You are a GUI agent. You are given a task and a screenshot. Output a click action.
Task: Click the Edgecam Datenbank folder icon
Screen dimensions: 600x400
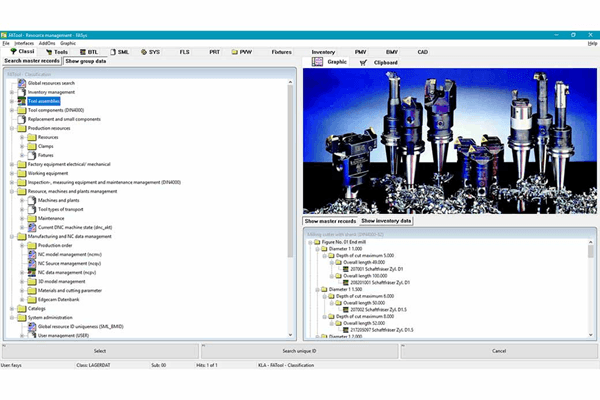point(32,299)
